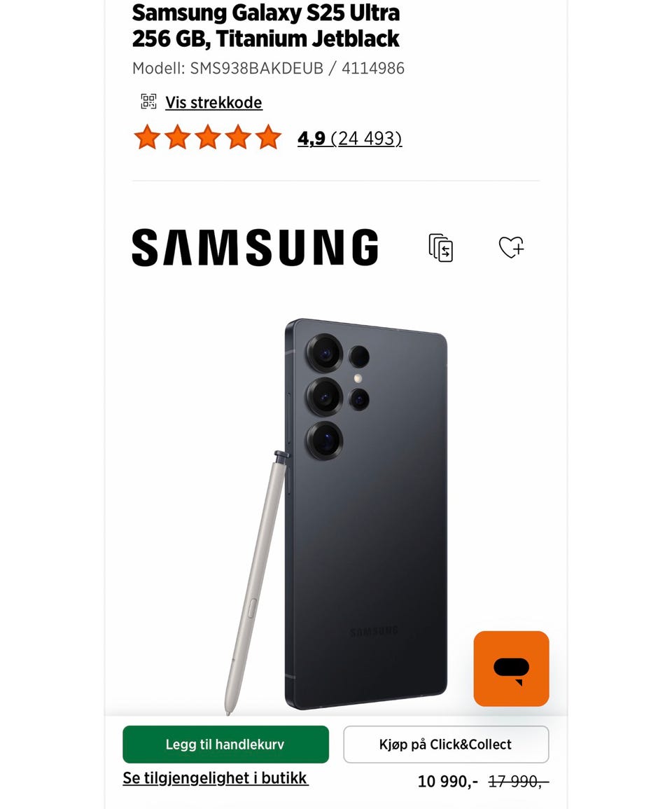The height and width of the screenshot is (809, 672).
Task: Add to wishlist with heart icon
Action: click(x=511, y=247)
